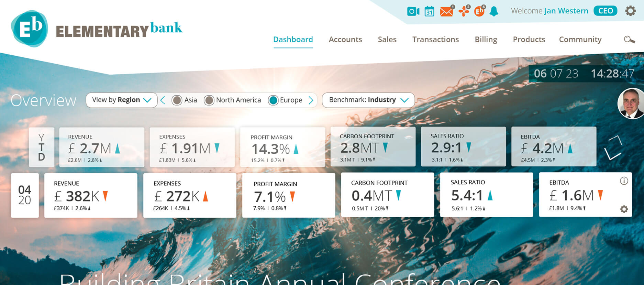Screen dimensions: 644x285
Task: Open the Accounts menu item
Action: [x=345, y=40]
